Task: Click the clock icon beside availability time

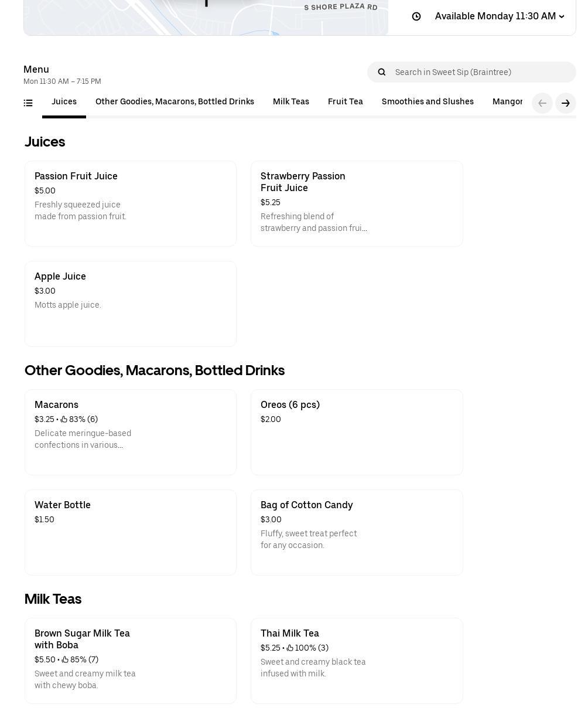Action: pos(416,16)
